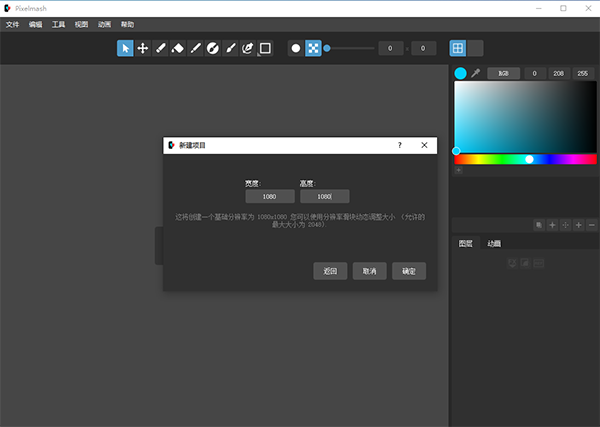Viewport: 600px width, 427px height.
Task: Open the 文件 menu
Action: tap(13, 23)
